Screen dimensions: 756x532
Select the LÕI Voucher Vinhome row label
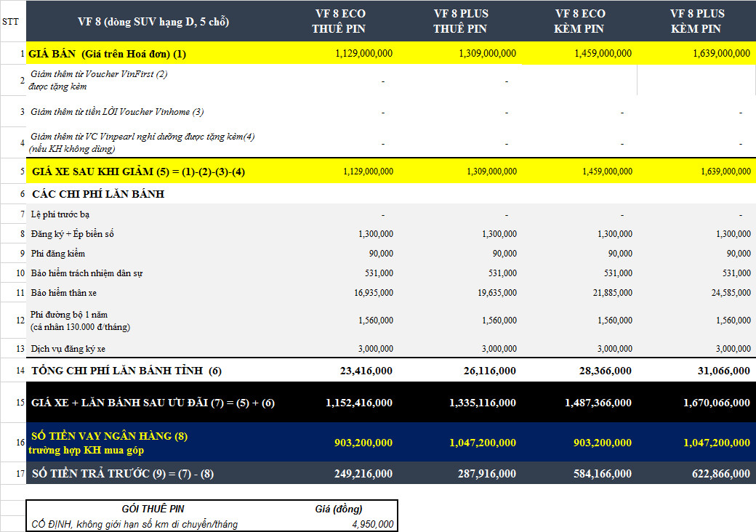point(117,112)
